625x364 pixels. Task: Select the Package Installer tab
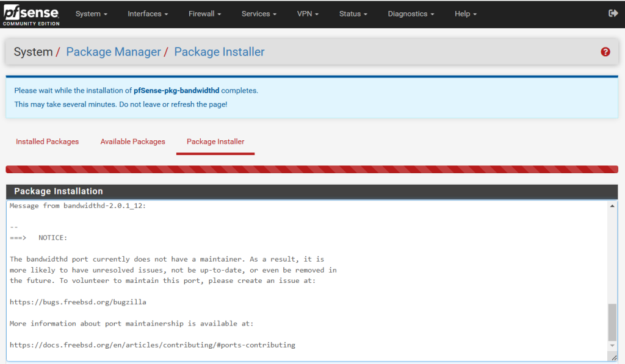(x=215, y=142)
